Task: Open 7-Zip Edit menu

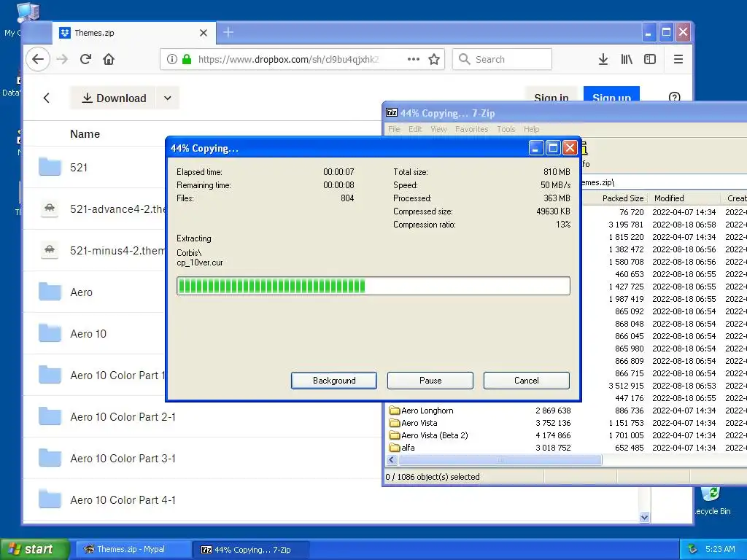Action: coord(415,129)
